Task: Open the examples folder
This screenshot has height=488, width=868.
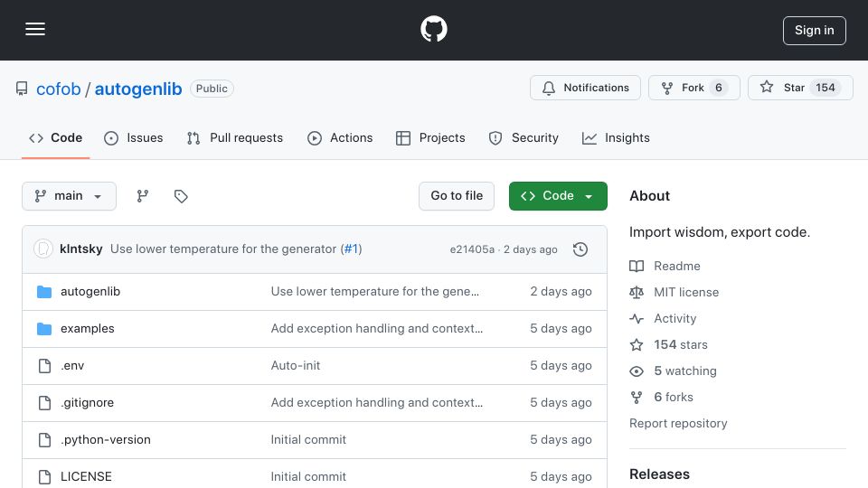Action: pyautogui.click(x=88, y=329)
